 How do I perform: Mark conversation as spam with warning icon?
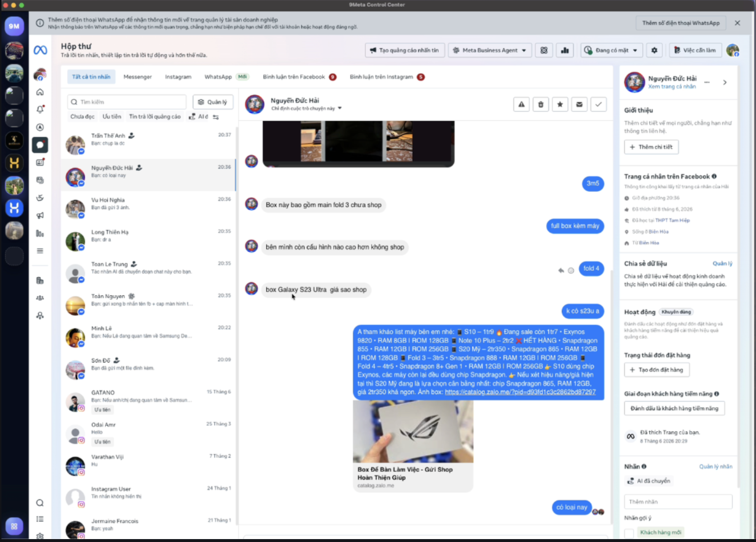point(522,104)
